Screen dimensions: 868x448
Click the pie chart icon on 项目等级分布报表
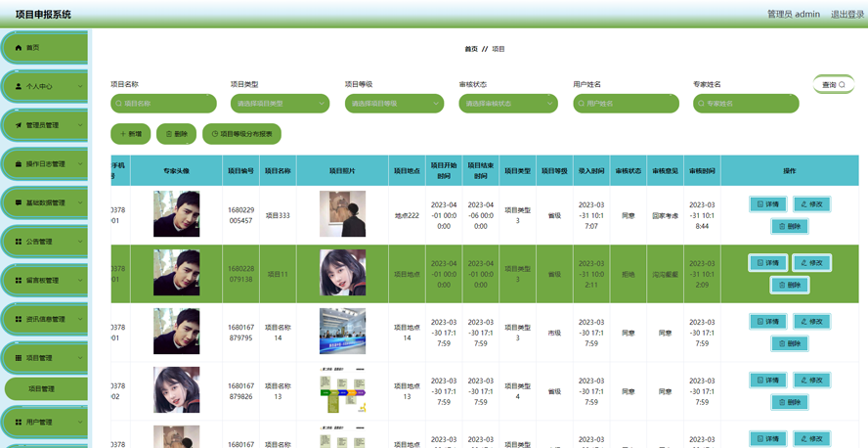[x=215, y=133]
